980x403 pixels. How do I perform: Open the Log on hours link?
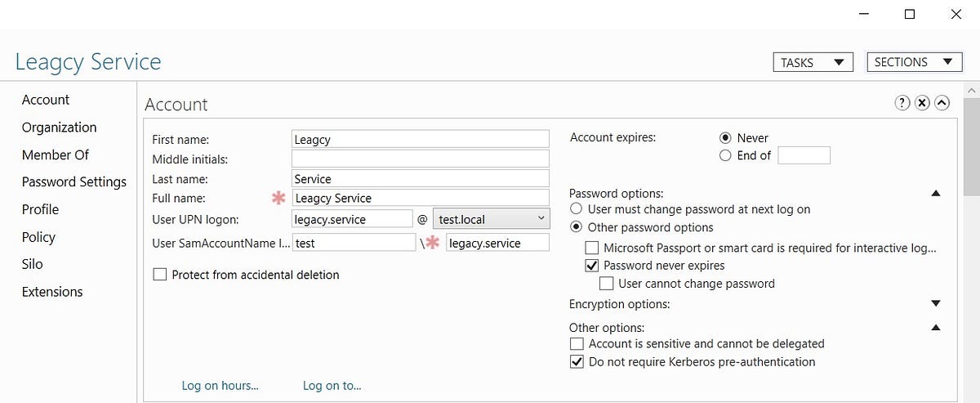coord(220,385)
